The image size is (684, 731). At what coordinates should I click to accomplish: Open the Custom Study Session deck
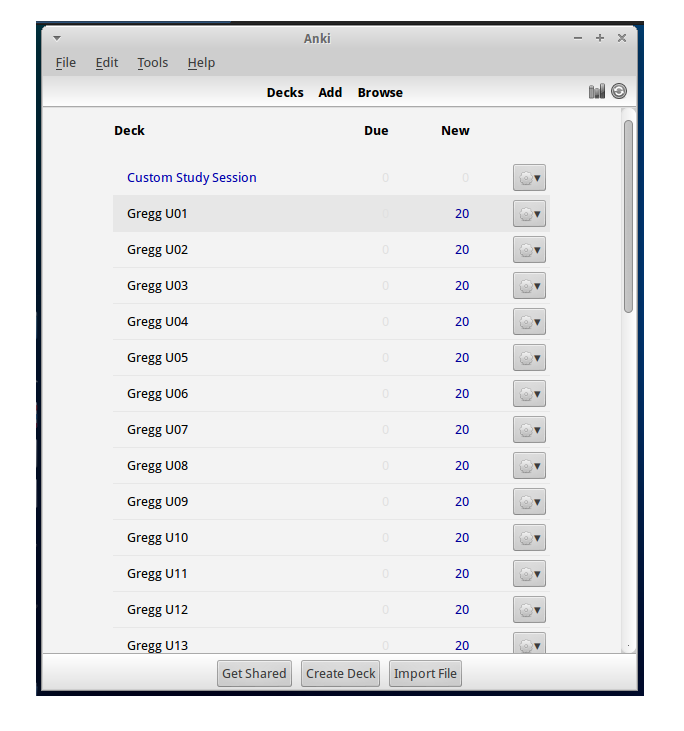[192, 178]
